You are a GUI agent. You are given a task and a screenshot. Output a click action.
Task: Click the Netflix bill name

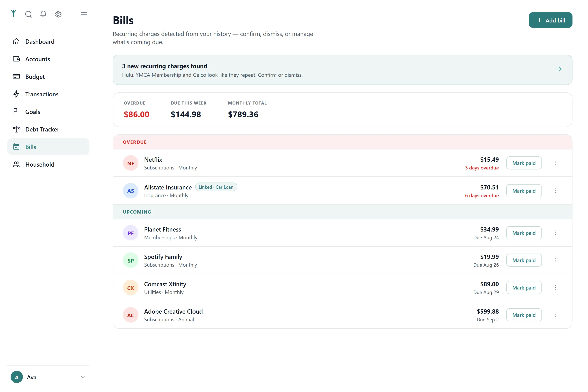point(153,159)
